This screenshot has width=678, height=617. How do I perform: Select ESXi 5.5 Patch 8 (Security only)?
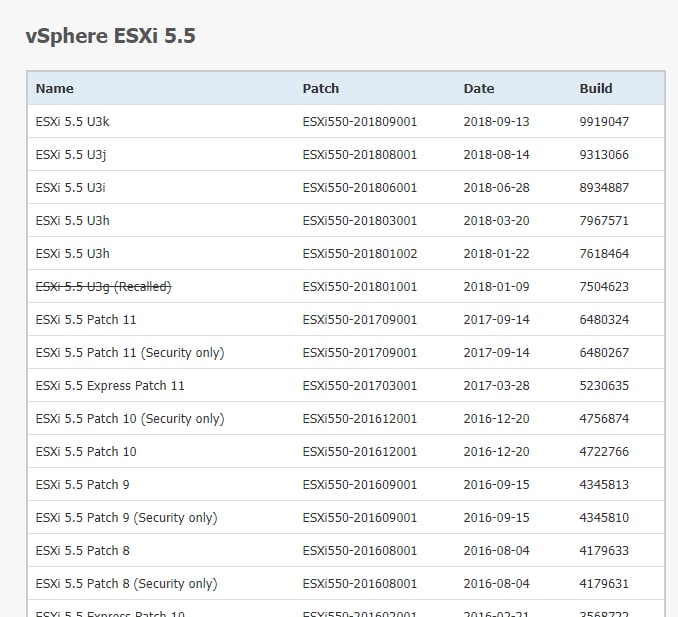pos(126,584)
